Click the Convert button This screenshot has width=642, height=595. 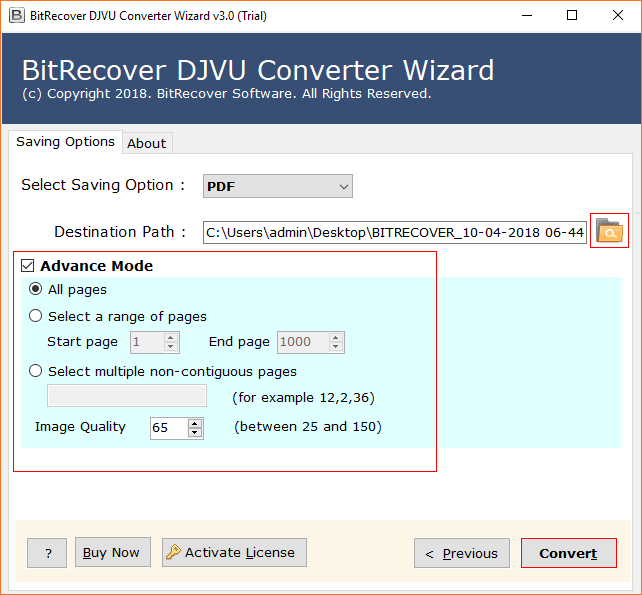569,553
